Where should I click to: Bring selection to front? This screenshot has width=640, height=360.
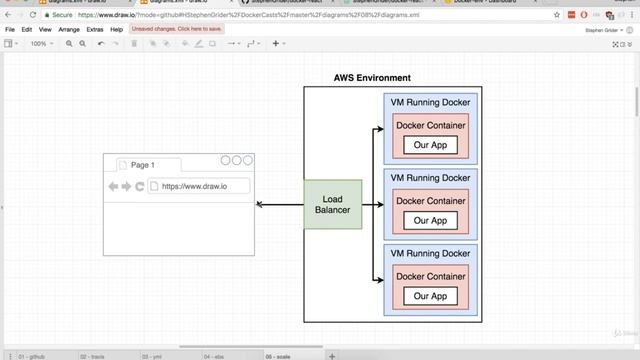(153, 44)
